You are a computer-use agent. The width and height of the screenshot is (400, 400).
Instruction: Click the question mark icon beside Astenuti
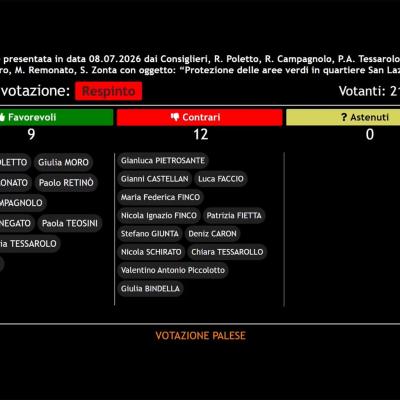tap(344, 117)
